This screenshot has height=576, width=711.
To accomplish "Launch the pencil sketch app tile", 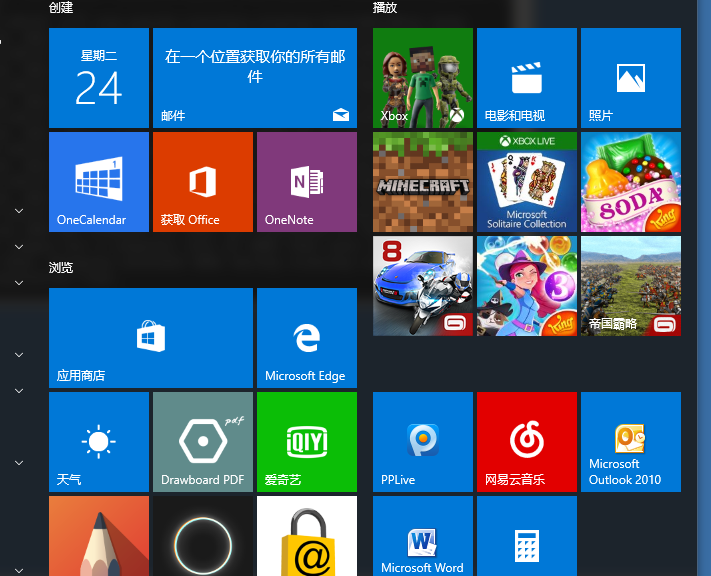I will [x=99, y=536].
